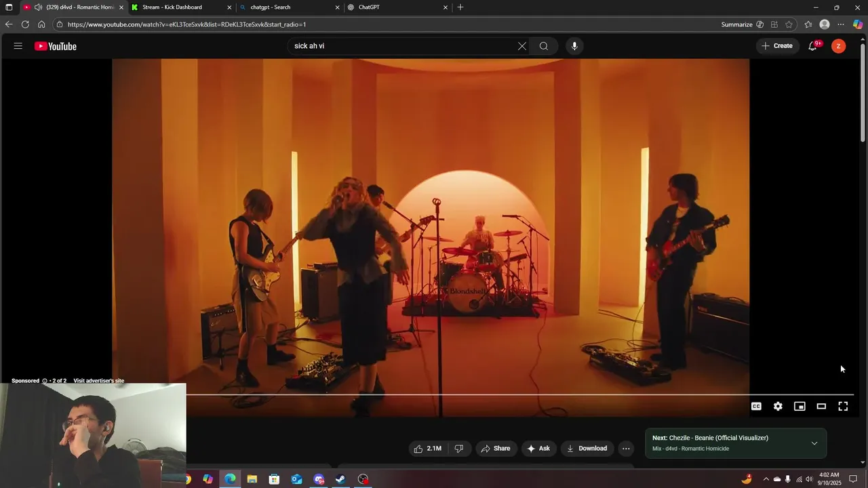The image size is (868, 488).
Task: Open the taskbar volume control
Action: (809, 479)
